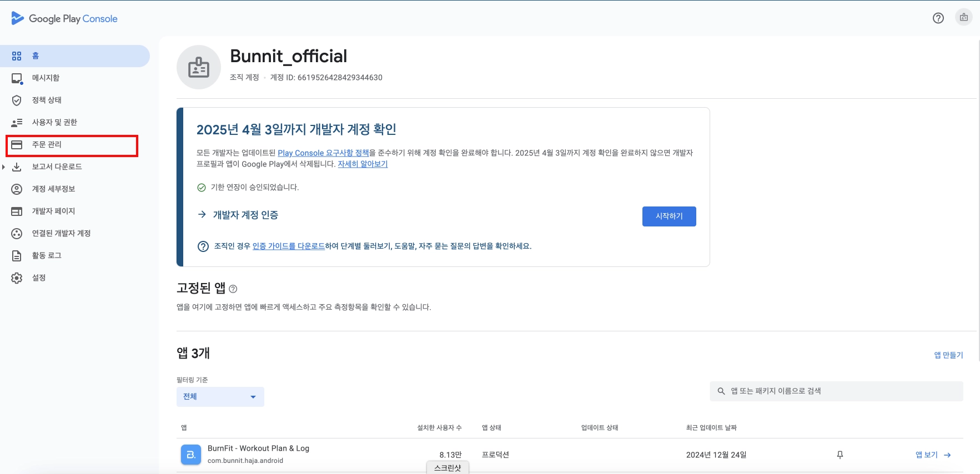Click the download icon beside 보고서 다운로드
980x474 pixels.
(17, 167)
